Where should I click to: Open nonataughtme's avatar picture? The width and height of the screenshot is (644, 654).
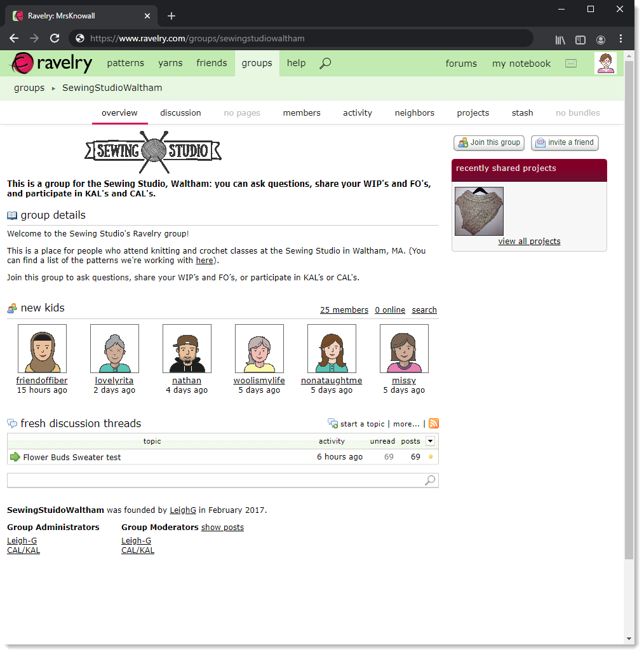pyautogui.click(x=332, y=348)
